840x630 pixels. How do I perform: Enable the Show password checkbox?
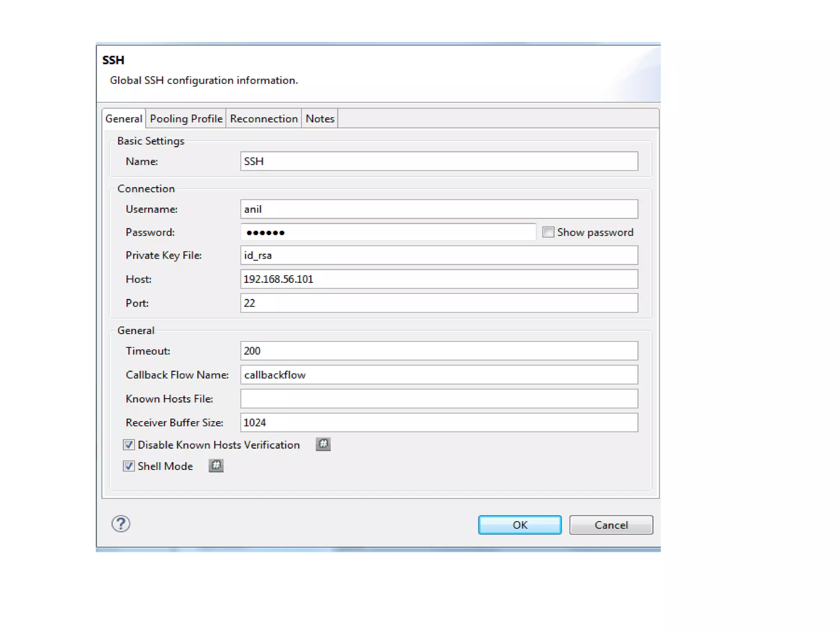(548, 232)
